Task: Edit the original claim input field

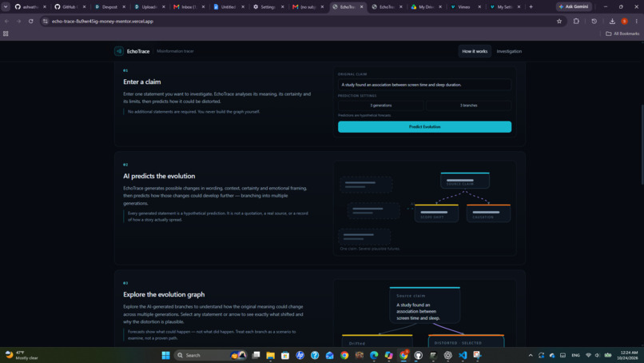Action: tap(424, 85)
